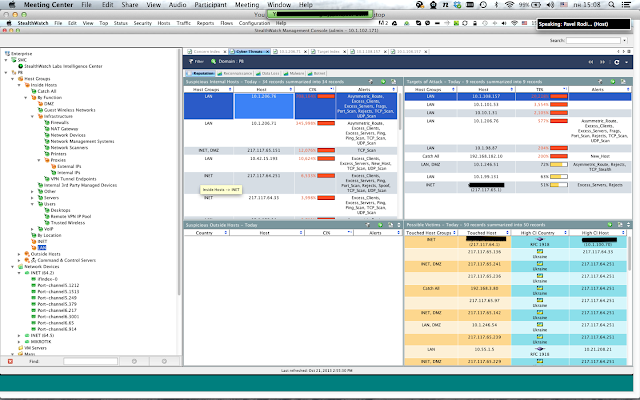Collapse the SMC tree node
Viewport: 640px width, 400px height.
coord(6,60)
